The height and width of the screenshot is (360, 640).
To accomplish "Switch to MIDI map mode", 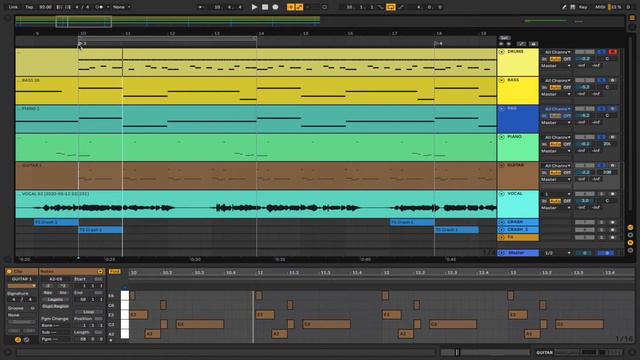I will [600, 7].
